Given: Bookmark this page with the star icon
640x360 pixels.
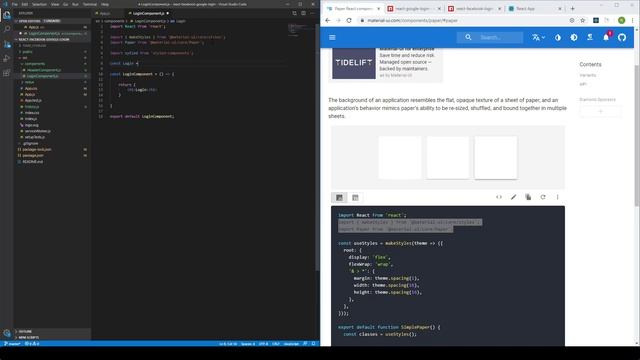Looking at the screenshot, I should pos(582,20).
